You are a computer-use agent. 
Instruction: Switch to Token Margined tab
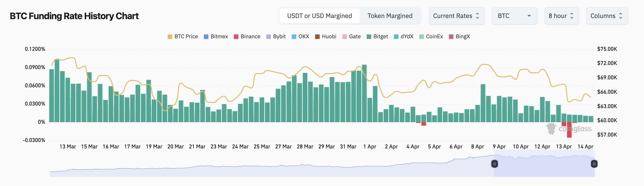point(390,16)
